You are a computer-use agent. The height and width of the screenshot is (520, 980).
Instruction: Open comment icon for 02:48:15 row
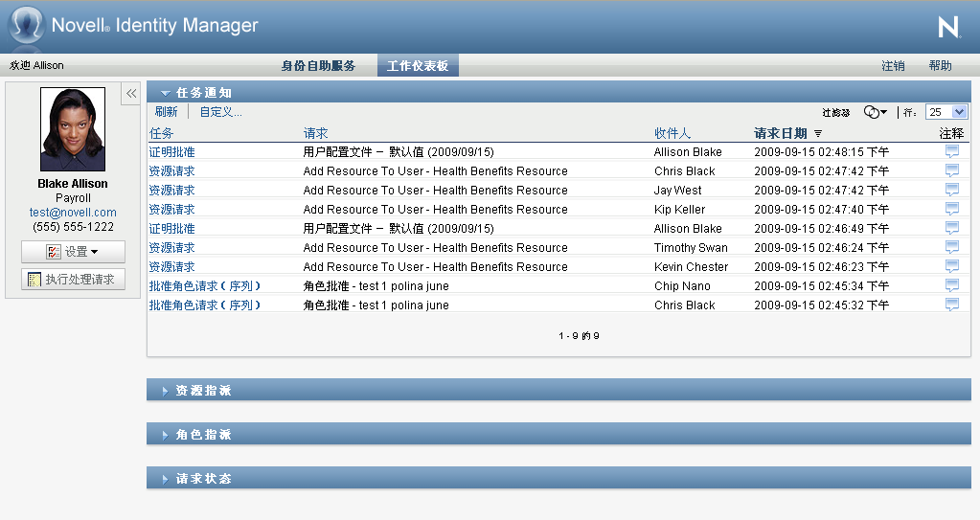pyautogui.click(x=952, y=151)
